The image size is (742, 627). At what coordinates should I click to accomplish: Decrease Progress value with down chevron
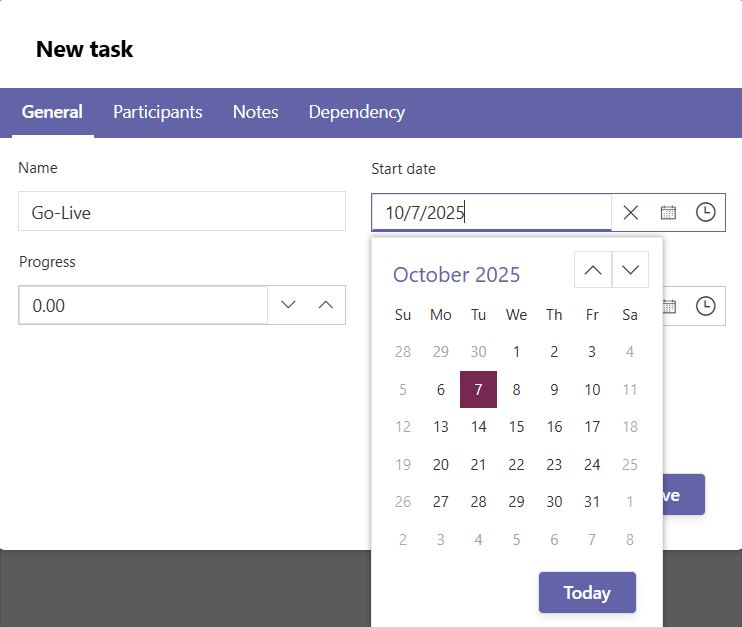(x=289, y=305)
